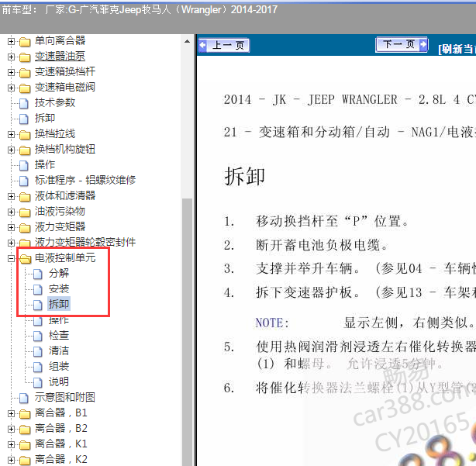Click the 换档拉线 folder icon
476x466 pixels.
click(x=25, y=134)
